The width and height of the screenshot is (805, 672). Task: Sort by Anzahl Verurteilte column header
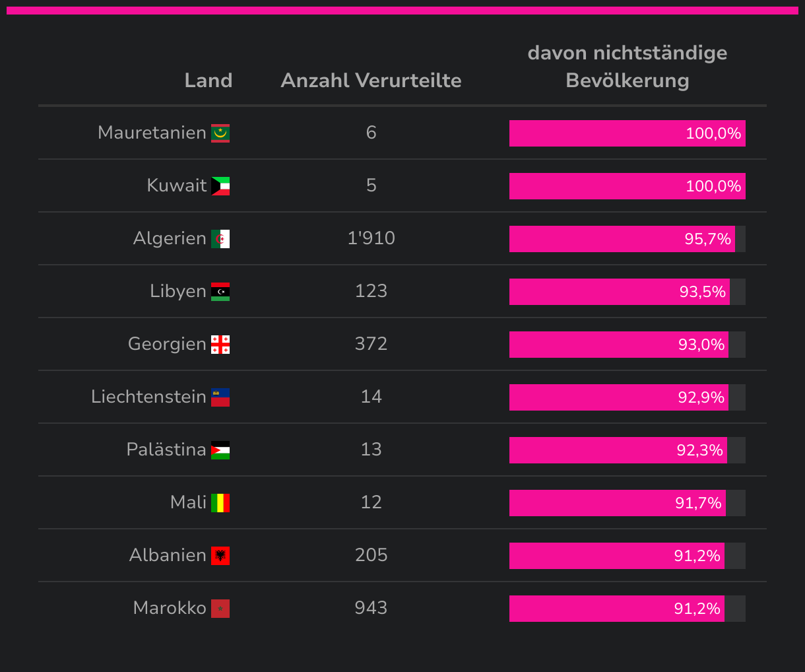pyautogui.click(x=371, y=81)
